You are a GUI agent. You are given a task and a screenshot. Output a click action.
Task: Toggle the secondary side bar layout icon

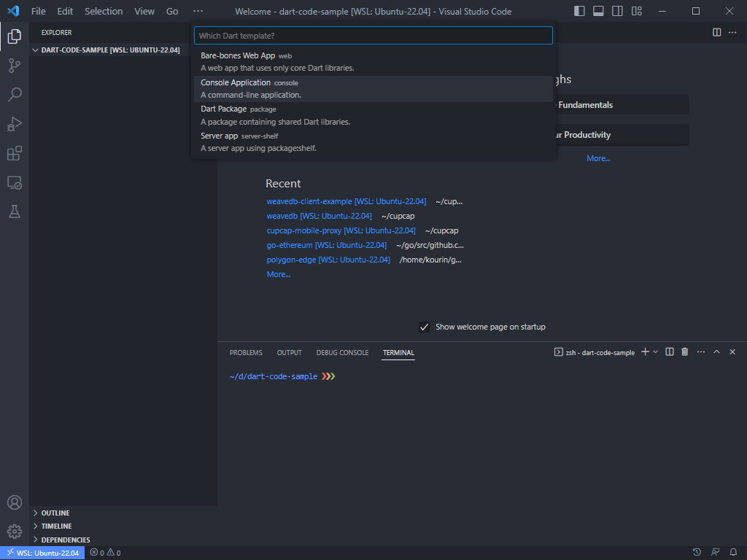[x=617, y=11]
